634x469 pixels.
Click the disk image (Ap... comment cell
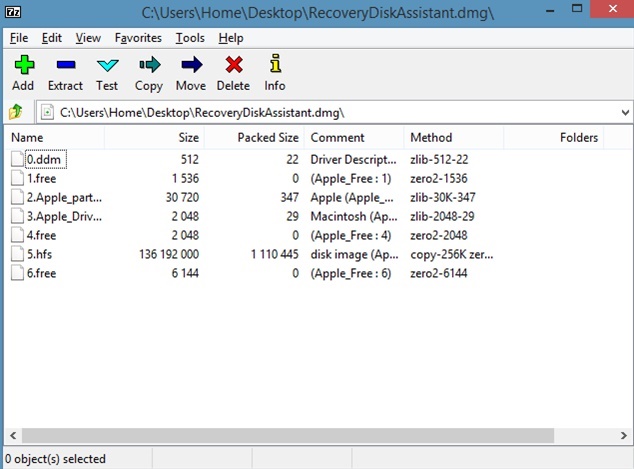click(x=354, y=254)
